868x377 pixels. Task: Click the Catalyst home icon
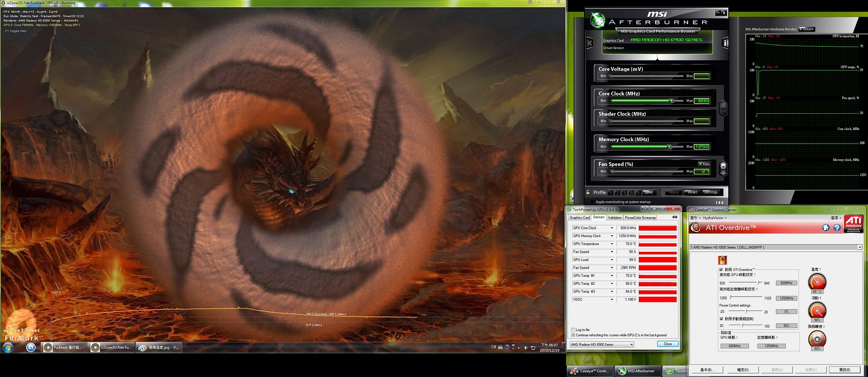826,228
